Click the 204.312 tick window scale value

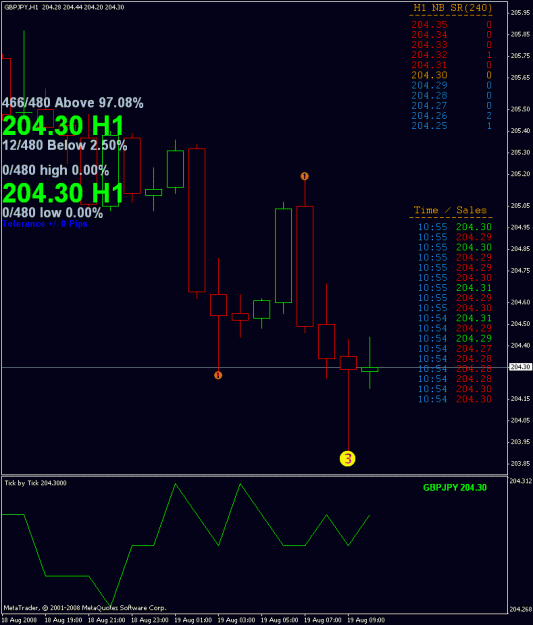[x=521, y=481]
